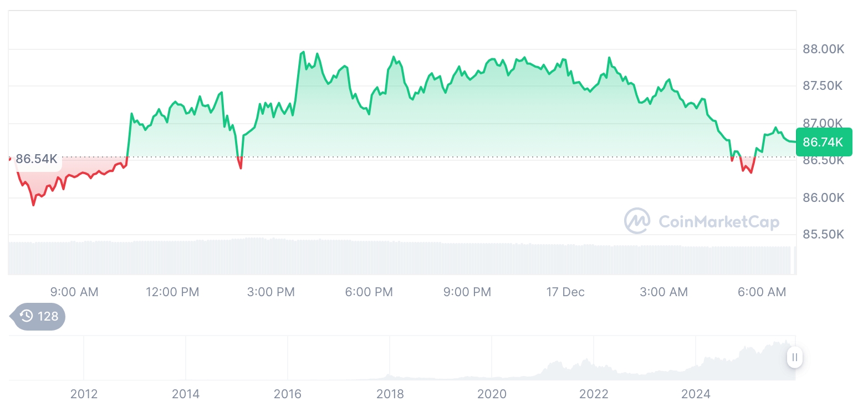Image resolution: width=868 pixels, height=406 pixels.
Task: Click the CoinMarketCap logo watermark icon
Action: coord(637,221)
